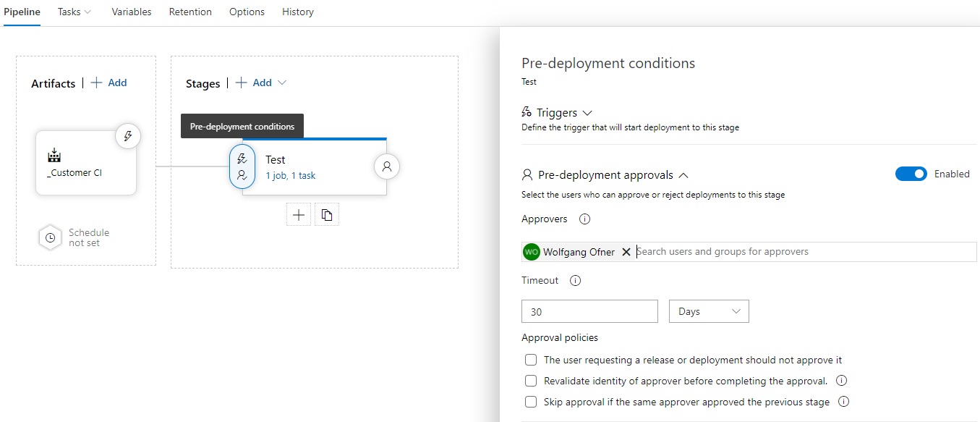Enable 'Revalidate identity of approver before completing the approval'
Screen dimensions: 980x422
click(x=530, y=381)
